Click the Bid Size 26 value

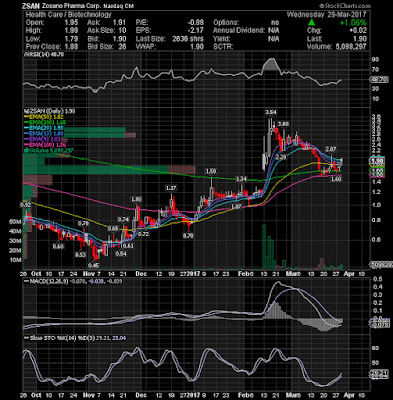click(122, 46)
